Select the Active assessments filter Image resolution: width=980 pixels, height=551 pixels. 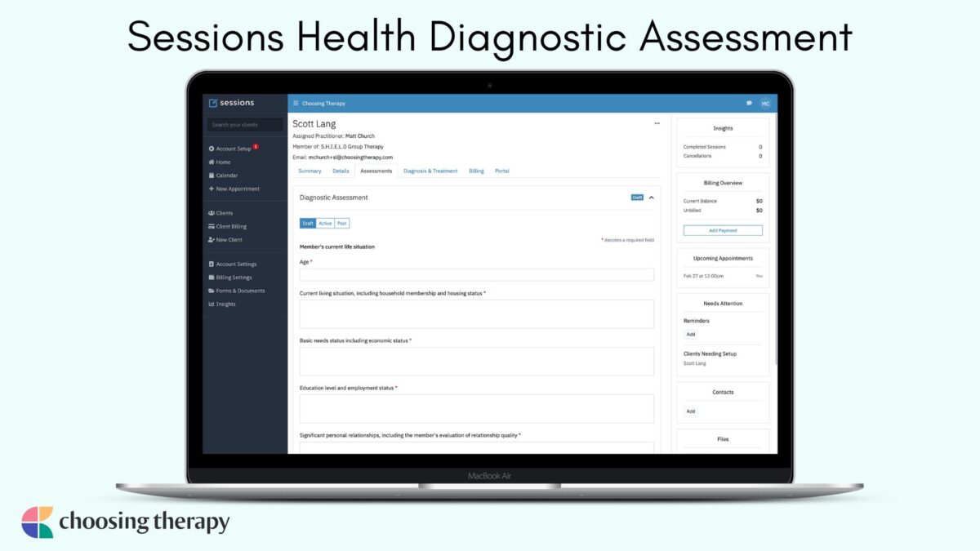click(325, 222)
